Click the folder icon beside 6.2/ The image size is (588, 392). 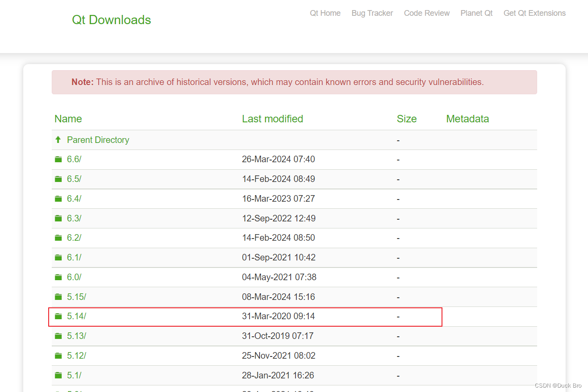pos(58,238)
